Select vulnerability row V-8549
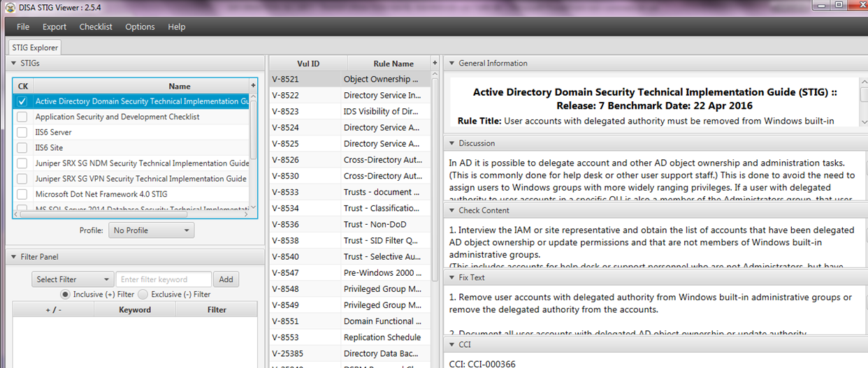Image resolution: width=868 pixels, height=368 pixels. (x=350, y=304)
